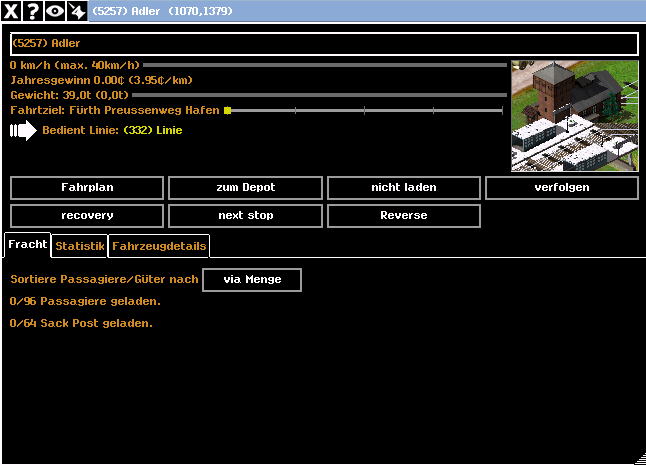
Task: Toggle the 'nicht laden' option
Action: [403, 188]
